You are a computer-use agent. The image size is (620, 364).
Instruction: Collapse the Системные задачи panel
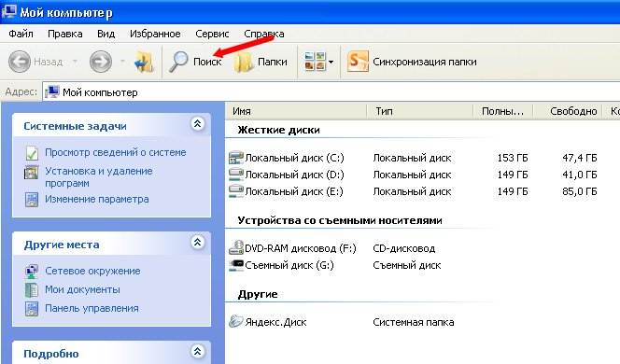[x=197, y=124]
